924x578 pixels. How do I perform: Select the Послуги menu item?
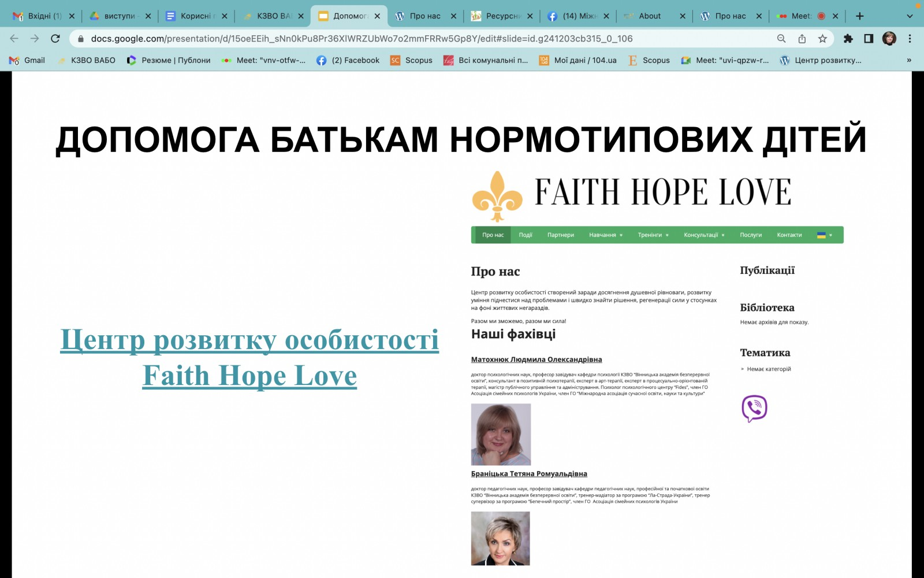click(x=751, y=235)
